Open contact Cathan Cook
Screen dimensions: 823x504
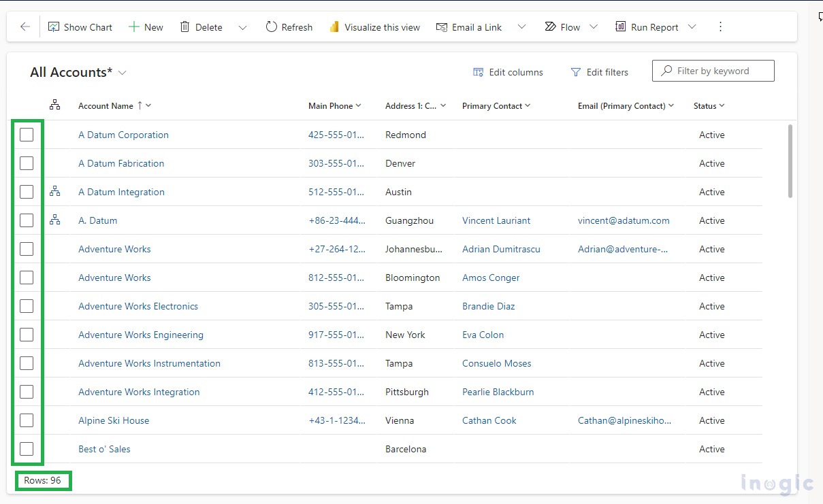click(x=489, y=420)
